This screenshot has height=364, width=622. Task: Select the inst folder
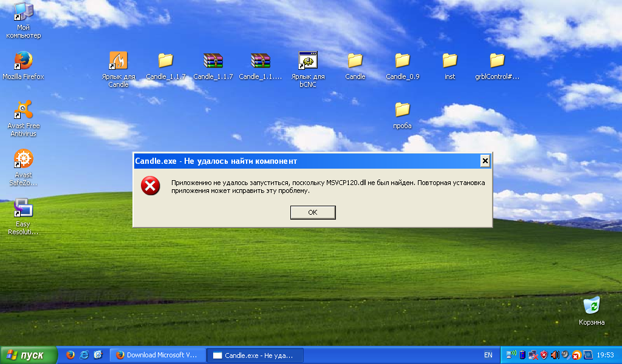(x=450, y=66)
